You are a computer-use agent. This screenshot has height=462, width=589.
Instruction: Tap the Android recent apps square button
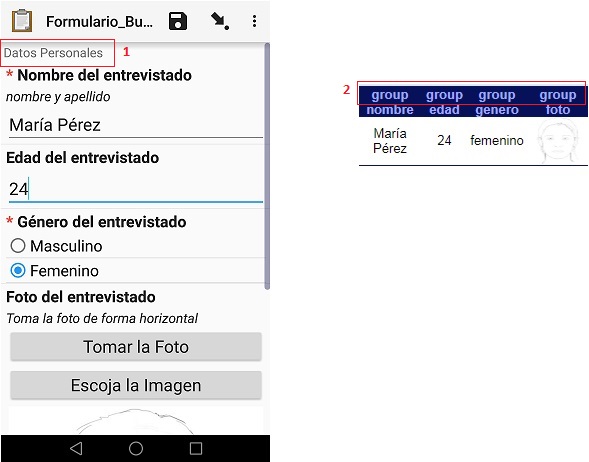196,448
